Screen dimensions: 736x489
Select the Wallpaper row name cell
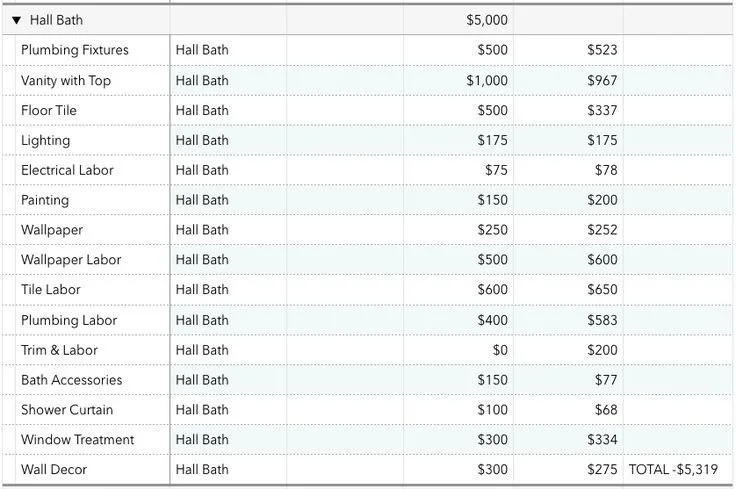(92, 230)
